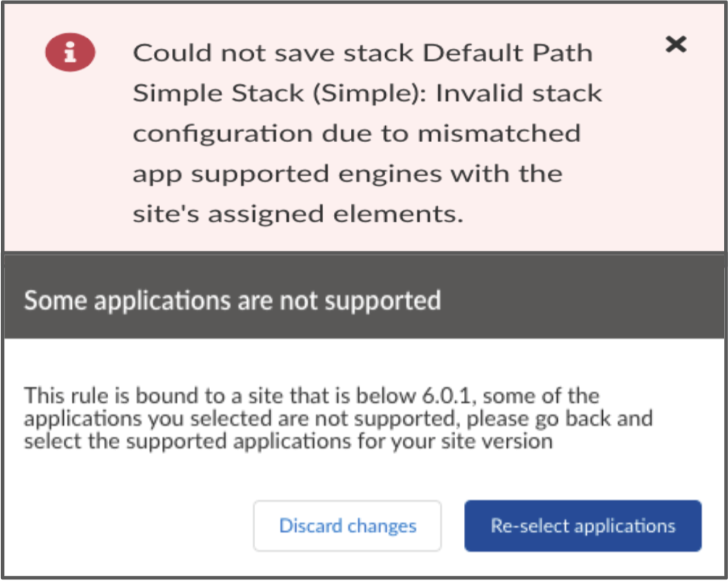Click the 'Some applications are not supported' title
The image size is (728, 588).
(232, 300)
